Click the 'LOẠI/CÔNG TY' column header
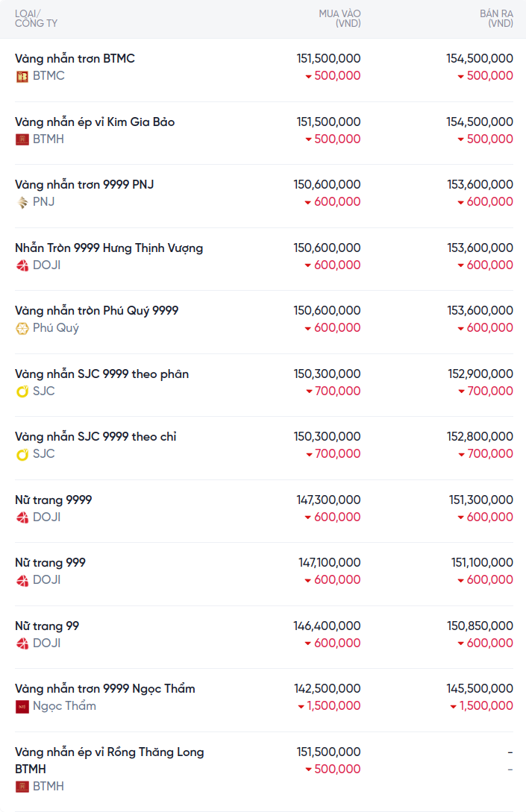526x812 pixels. point(36,19)
